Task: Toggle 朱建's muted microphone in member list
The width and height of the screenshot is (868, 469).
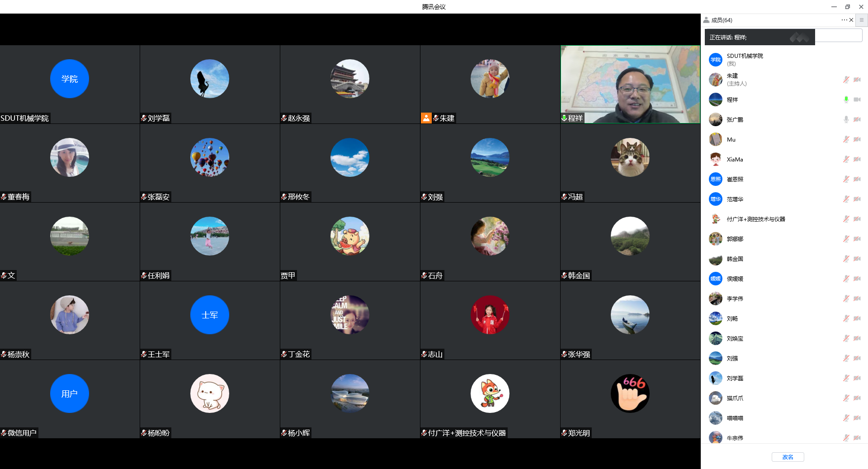Action: (846, 80)
